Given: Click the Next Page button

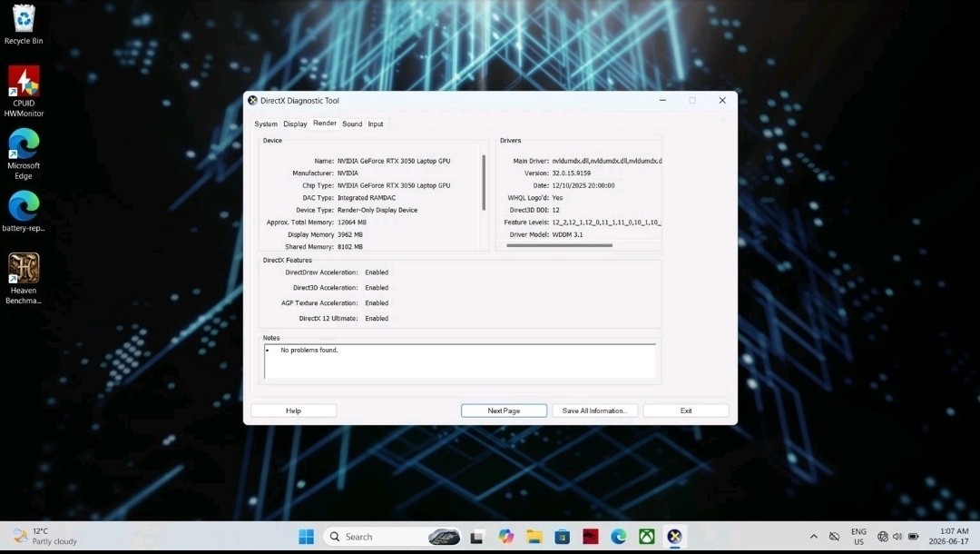Looking at the screenshot, I should pyautogui.click(x=504, y=411).
